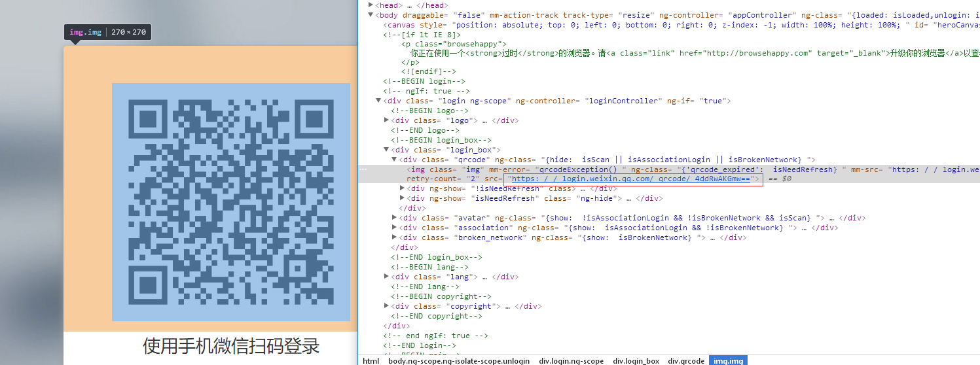Select the ngIf: true comment row

tap(426, 91)
